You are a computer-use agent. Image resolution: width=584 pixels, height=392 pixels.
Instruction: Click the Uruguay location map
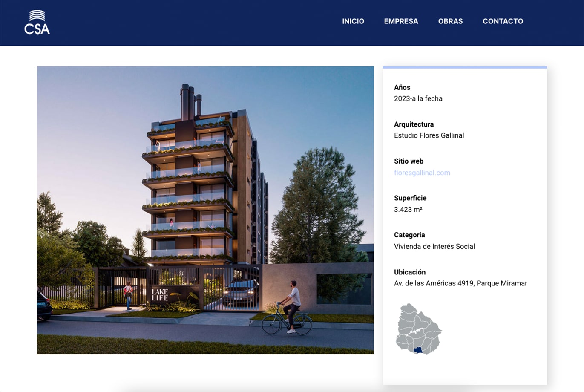pos(419,329)
